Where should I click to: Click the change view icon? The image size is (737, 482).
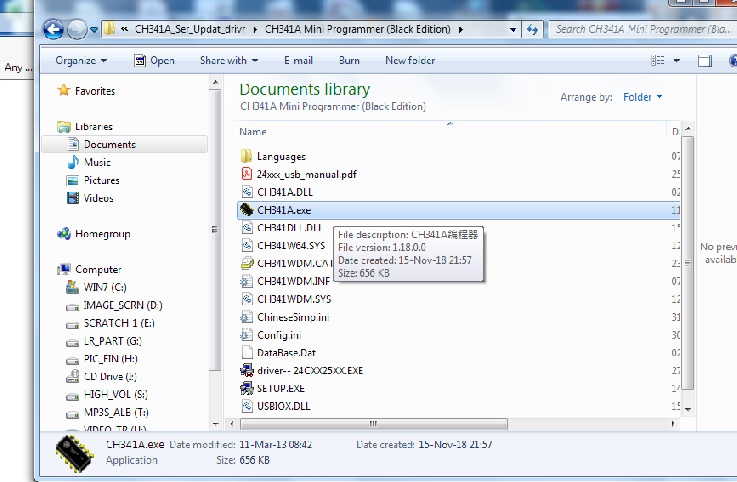pos(658,60)
